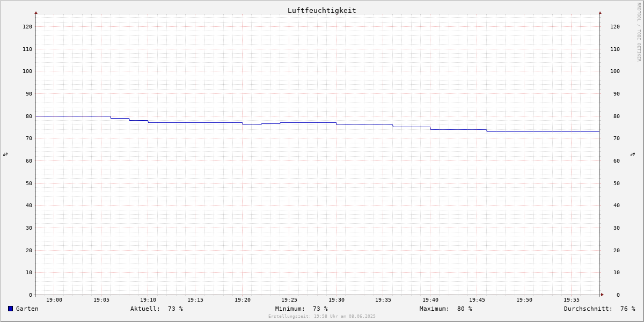Click the left y-axis label 10

point(29,272)
